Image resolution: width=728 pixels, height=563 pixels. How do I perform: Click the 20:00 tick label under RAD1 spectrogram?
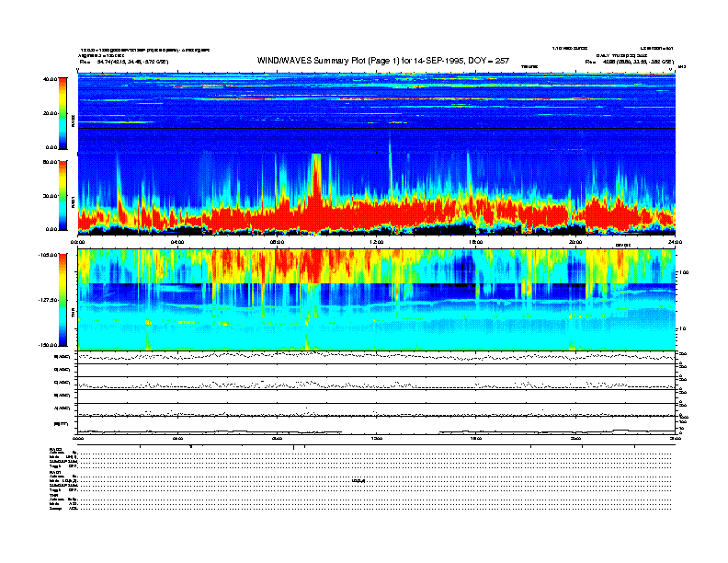pos(575,242)
